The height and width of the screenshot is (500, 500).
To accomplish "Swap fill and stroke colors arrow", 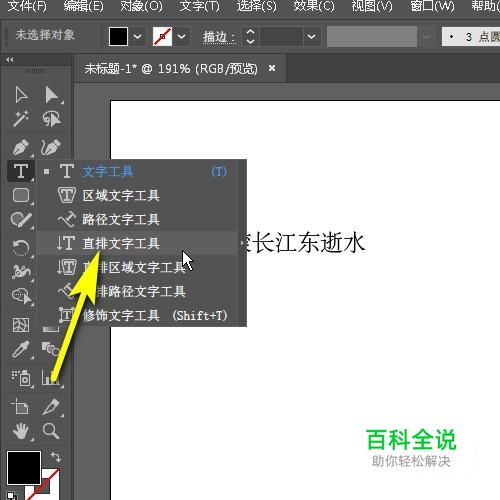I will point(56,456).
